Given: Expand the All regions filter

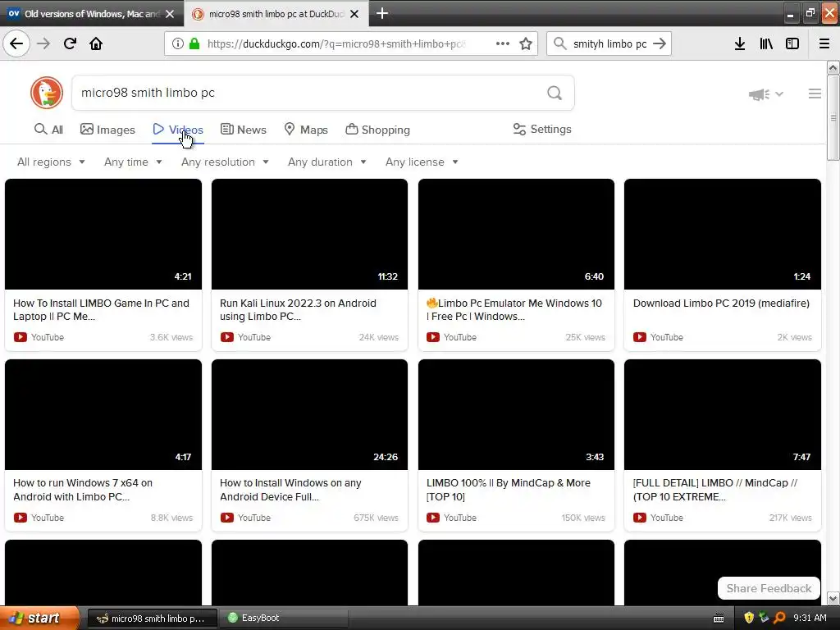Looking at the screenshot, I should coord(51,162).
